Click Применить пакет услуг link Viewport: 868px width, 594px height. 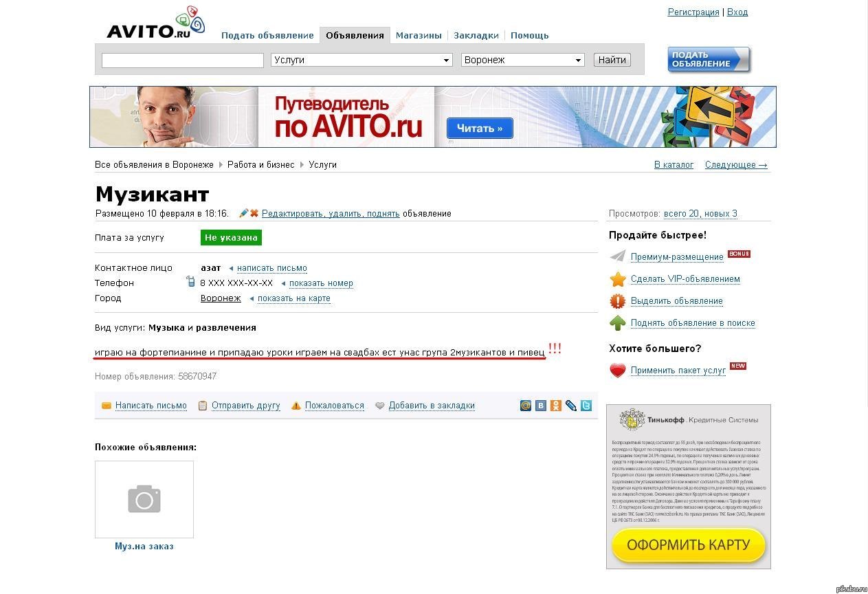pyautogui.click(x=678, y=371)
